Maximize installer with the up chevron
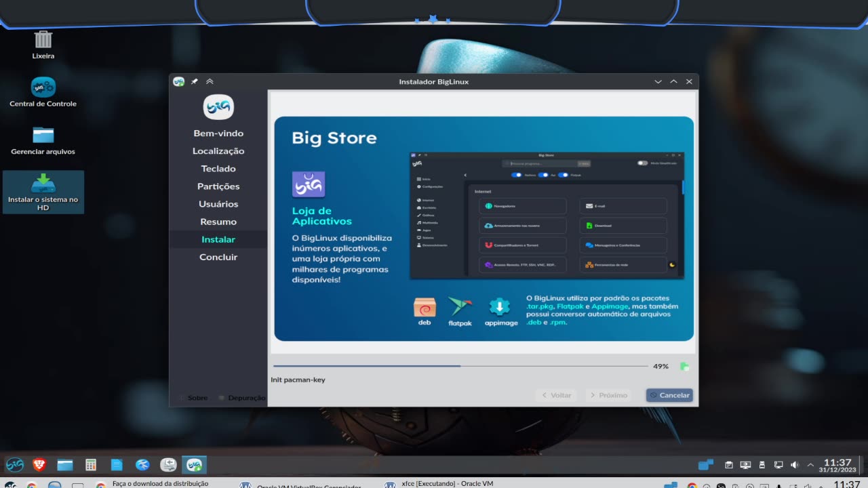The width and height of the screenshot is (868, 488). tap(673, 81)
